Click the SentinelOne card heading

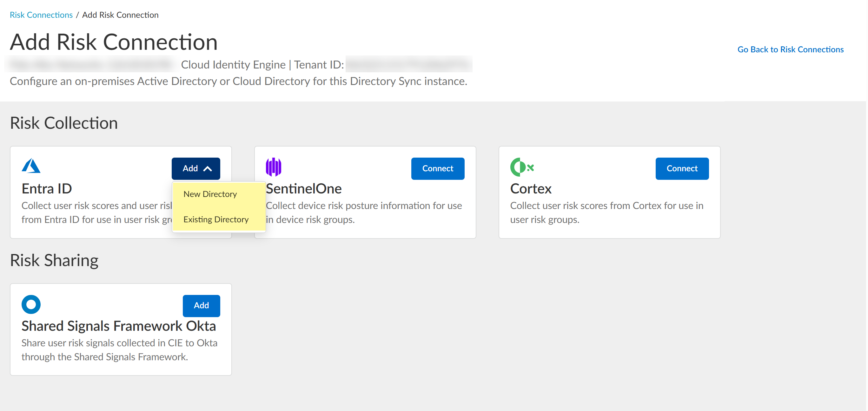[x=304, y=188]
